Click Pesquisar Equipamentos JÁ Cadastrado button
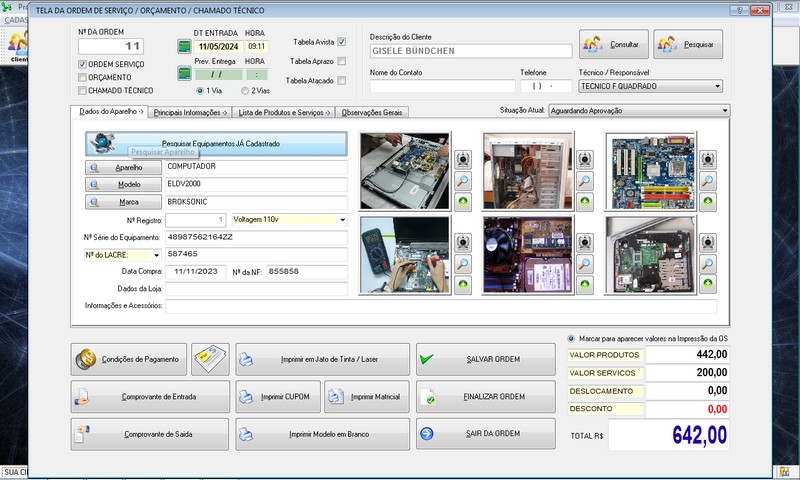Screen dimensions: 800x480 coord(216,144)
